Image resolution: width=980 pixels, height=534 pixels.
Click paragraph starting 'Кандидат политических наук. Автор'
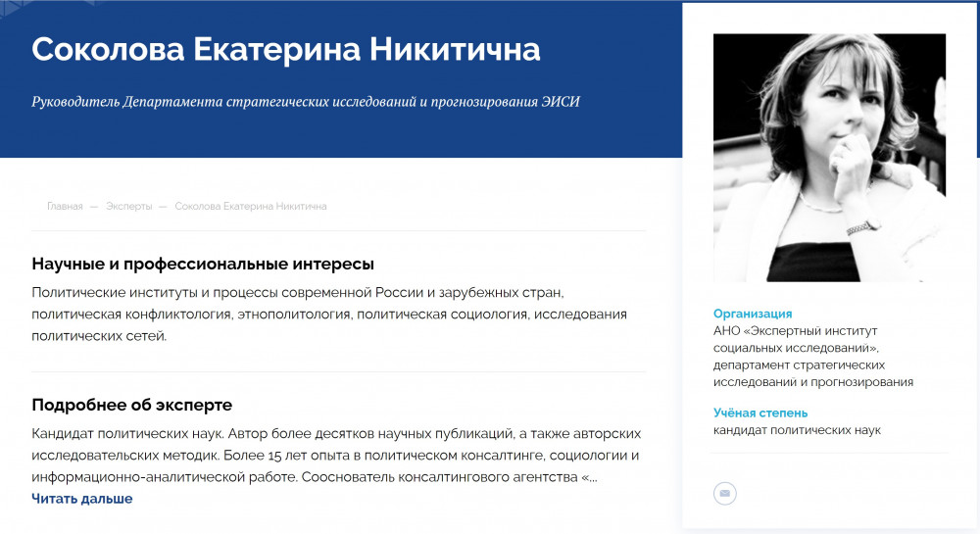tap(336, 456)
